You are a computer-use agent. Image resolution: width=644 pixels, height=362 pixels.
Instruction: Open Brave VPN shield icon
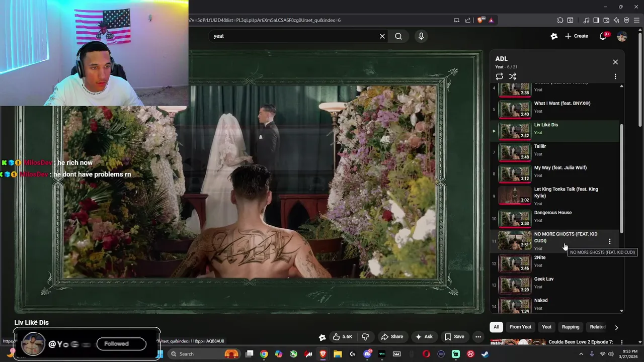point(626,20)
